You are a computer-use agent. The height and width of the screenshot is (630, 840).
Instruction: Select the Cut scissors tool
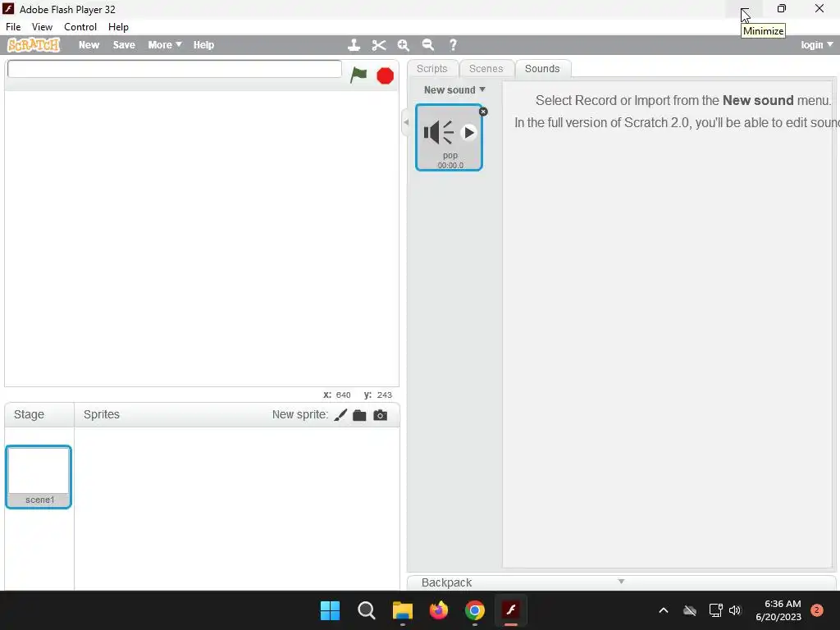[x=379, y=45]
